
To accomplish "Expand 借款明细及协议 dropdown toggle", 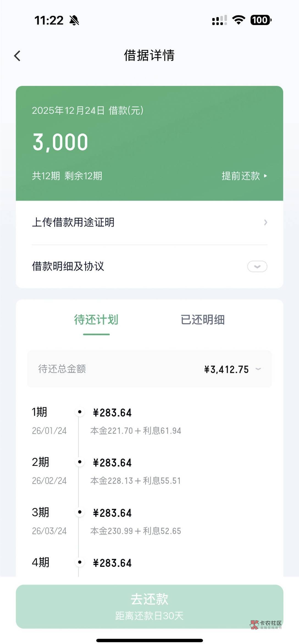I will click(x=257, y=266).
